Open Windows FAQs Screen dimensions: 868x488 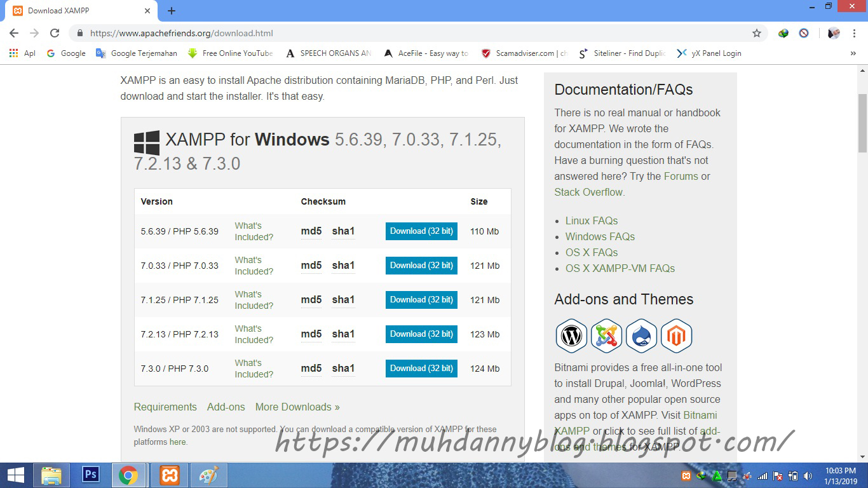pos(600,236)
